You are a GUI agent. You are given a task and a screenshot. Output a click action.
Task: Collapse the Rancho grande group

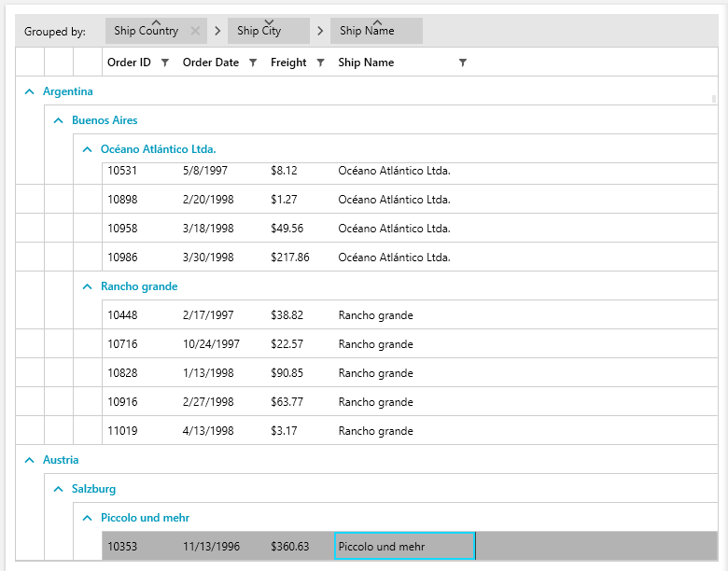87,286
